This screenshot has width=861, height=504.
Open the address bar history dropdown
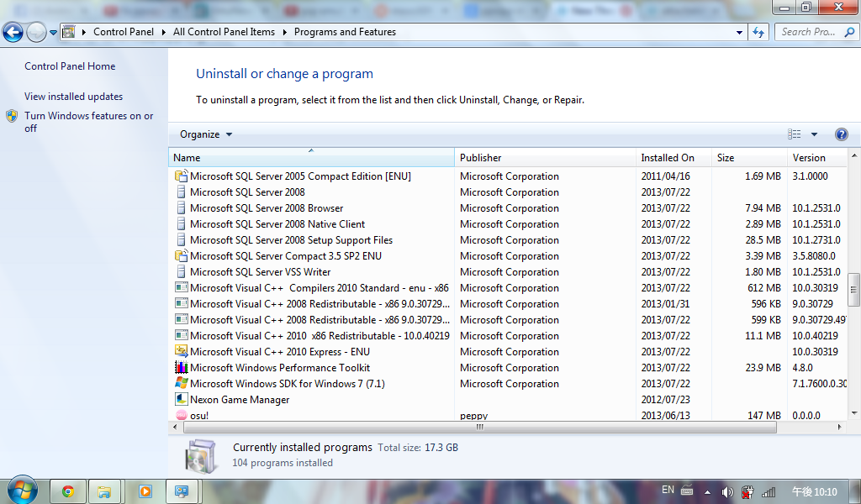740,32
